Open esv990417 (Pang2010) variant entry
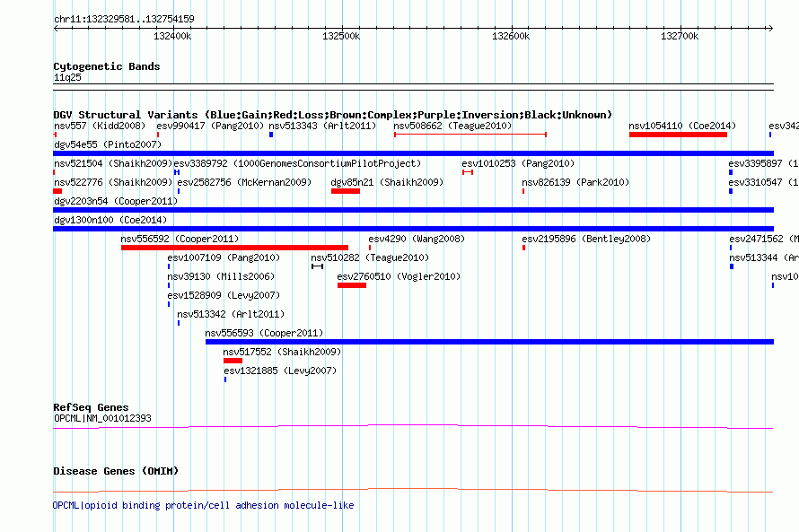799x532 pixels. 210,126
